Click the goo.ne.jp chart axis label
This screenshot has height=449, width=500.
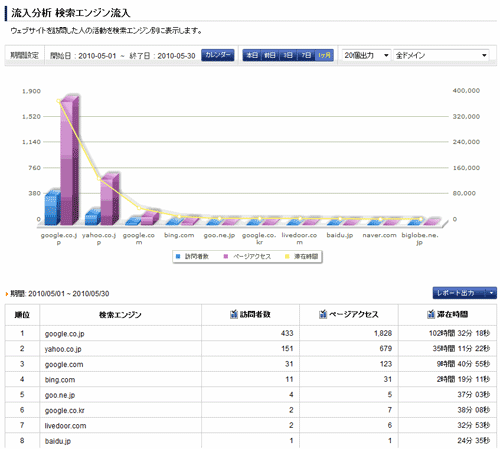click(x=219, y=235)
